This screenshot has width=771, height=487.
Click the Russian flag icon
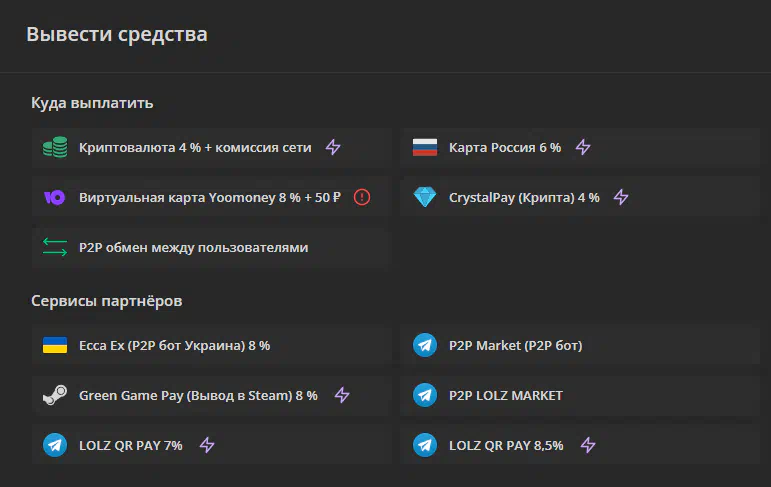tap(425, 147)
